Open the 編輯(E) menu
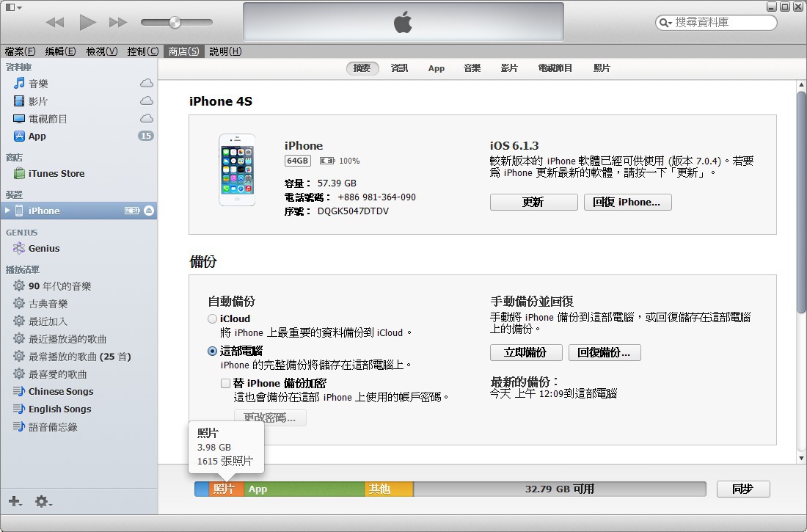Image resolution: width=807 pixels, height=532 pixels. [60, 51]
